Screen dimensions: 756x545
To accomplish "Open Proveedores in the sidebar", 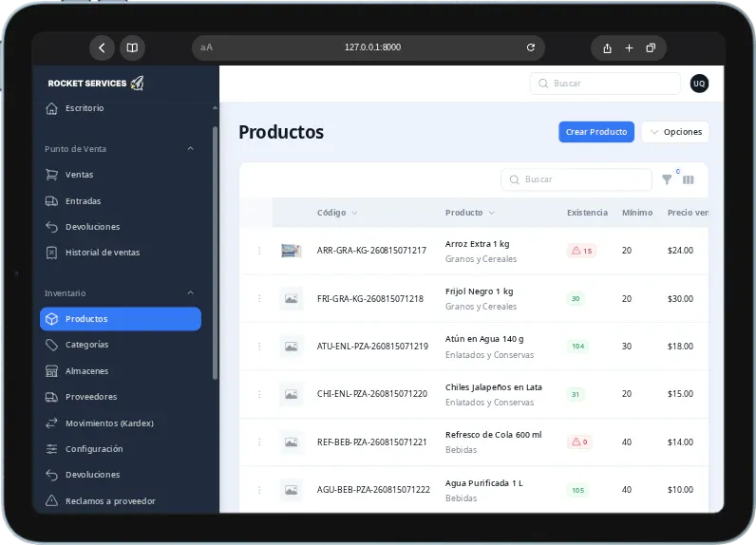I will (x=121, y=397).
